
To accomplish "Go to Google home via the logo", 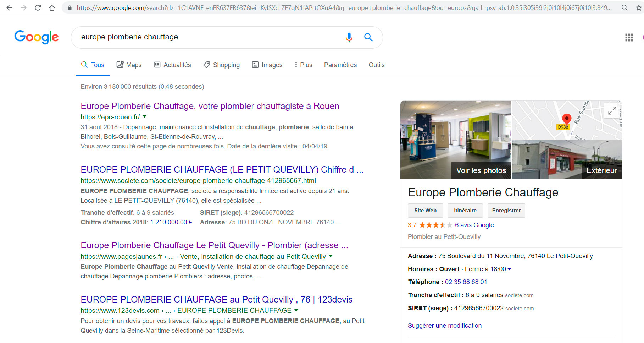I will pyautogui.click(x=37, y=37).
